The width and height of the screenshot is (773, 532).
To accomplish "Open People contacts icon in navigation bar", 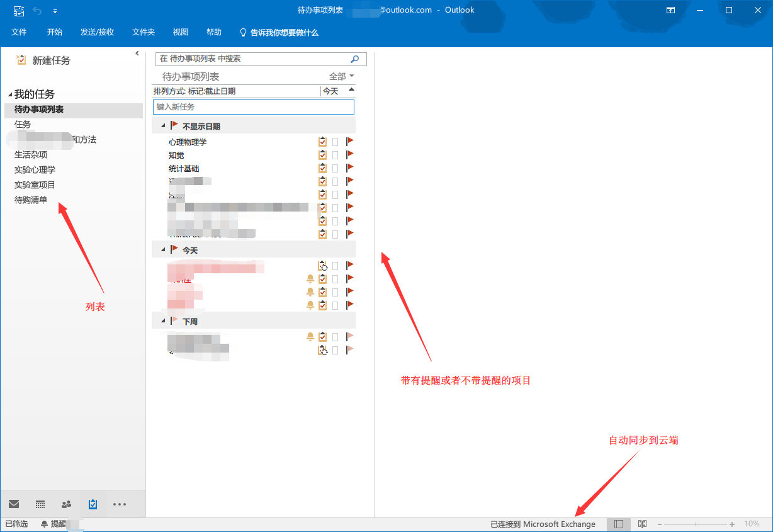I will [x=66, y=504].
